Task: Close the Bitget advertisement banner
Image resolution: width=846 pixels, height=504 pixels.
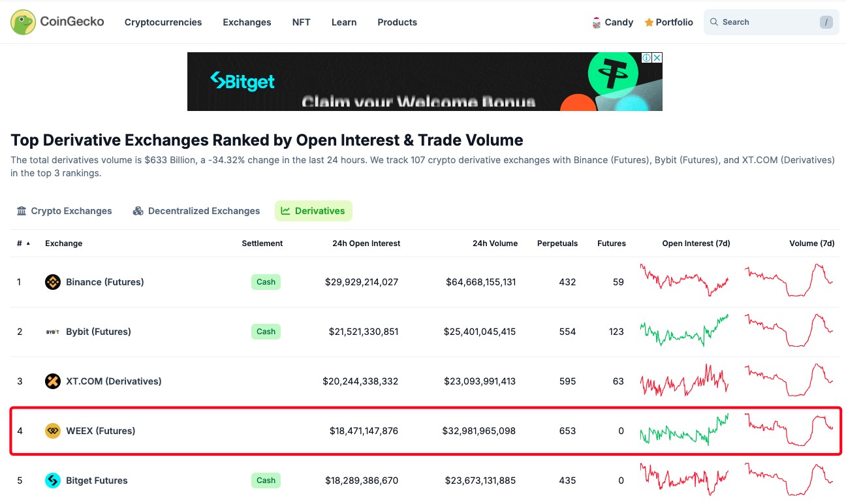Action: [657, 57]
